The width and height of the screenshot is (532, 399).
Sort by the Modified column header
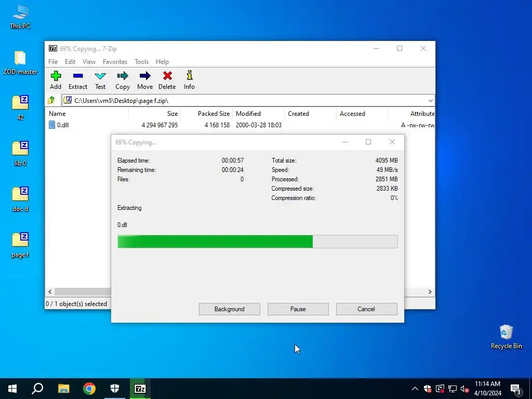[x=258, y=114]
